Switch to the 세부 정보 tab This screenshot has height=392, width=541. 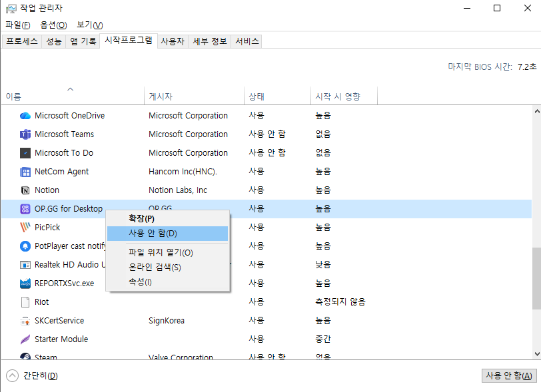coord(210,41)
